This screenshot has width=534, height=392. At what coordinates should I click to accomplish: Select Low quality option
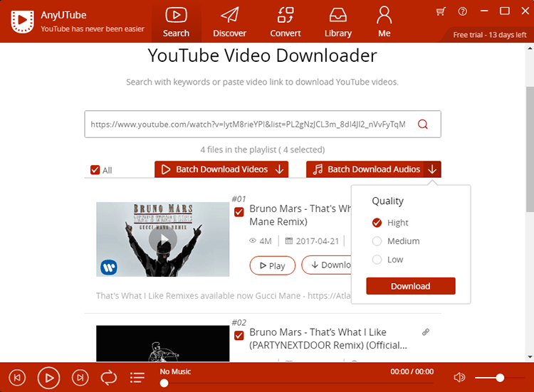tap(377, 259)
